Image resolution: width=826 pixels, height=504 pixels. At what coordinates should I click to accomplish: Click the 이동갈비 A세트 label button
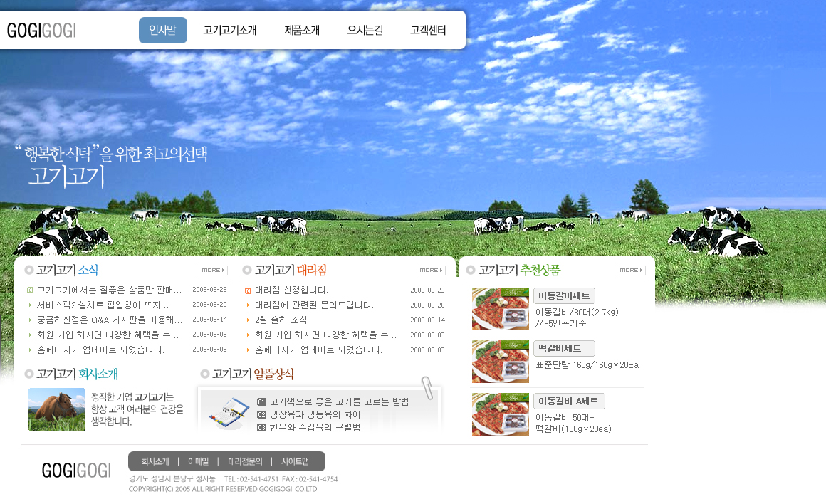(x=569, y=401)
